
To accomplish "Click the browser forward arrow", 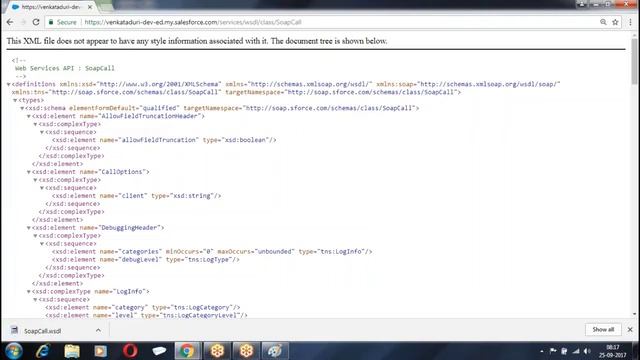I will pyautogui.click(x=23, y=22).
